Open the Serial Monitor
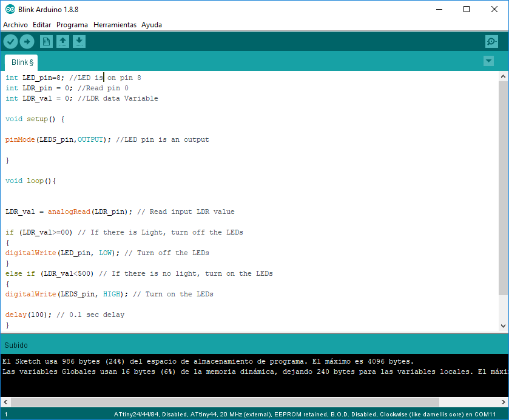 (x=491, y=41)
